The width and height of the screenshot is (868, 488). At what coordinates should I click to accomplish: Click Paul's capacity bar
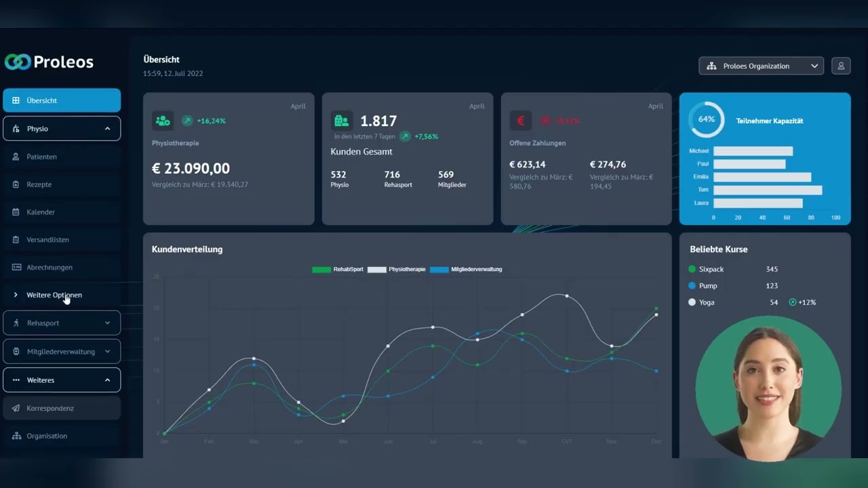tap(749, 164)
